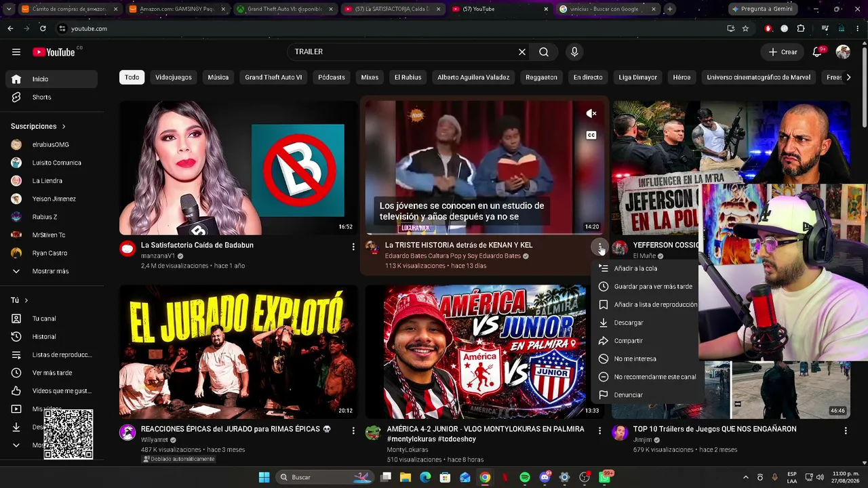This screenshot has width=868, height=488.
Task: Filter by the Videojuegos chip
Action: (x=174, y=77)
